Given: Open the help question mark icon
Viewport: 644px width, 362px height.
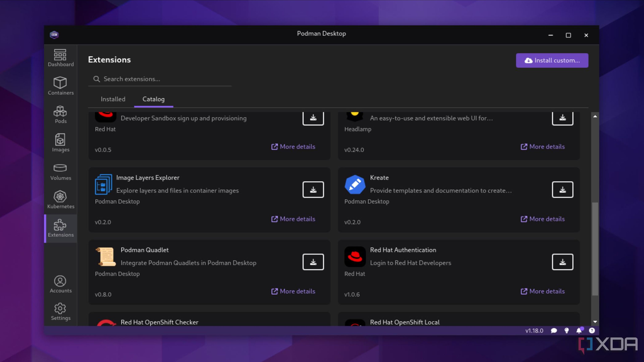Looking at the screenshot, I should [x=592, y=330].
